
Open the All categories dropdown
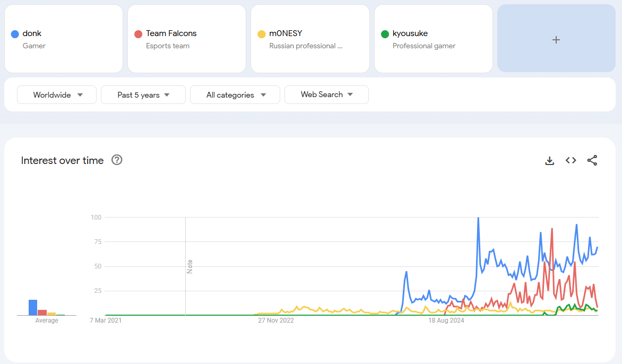click(235, 95)
